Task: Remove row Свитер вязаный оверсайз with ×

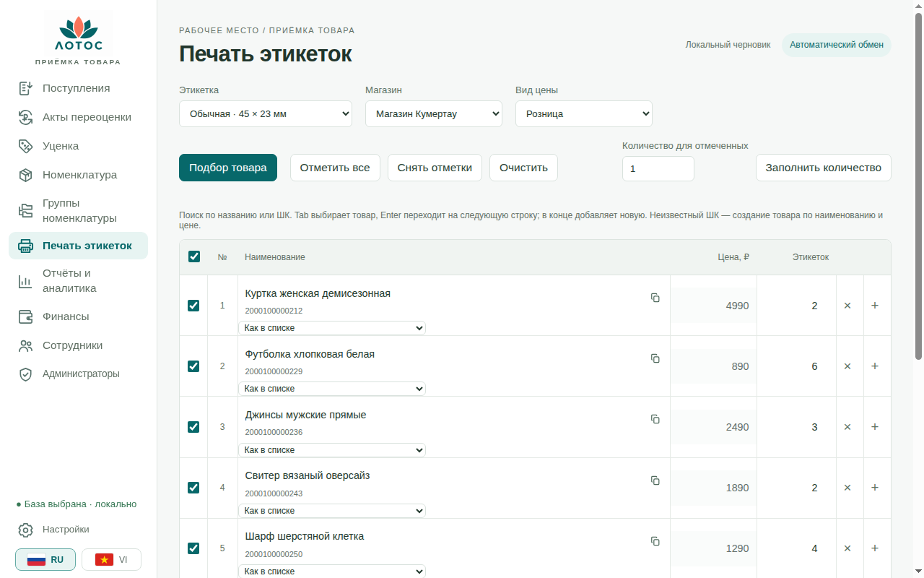Action: (x=847, y=488)
